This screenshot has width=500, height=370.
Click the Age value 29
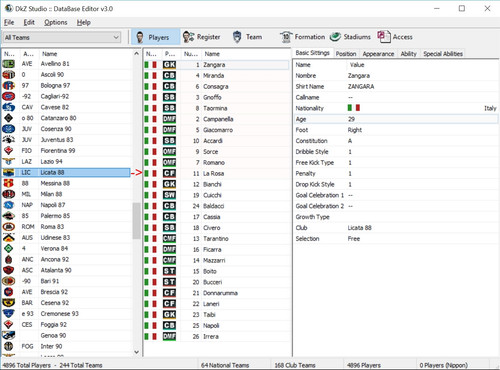pos(351,119)
